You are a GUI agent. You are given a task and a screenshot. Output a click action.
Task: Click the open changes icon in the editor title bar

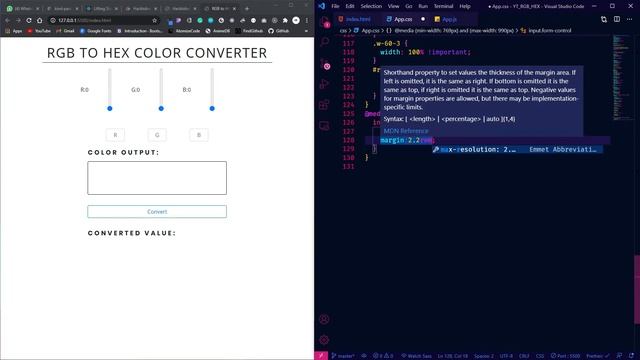(x=604, y=19)
